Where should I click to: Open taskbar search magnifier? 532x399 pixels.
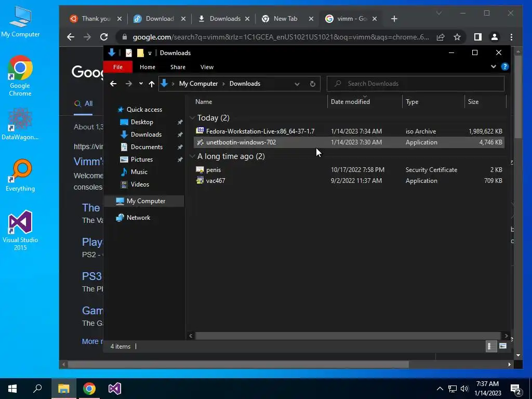click(x=37, y=389)
